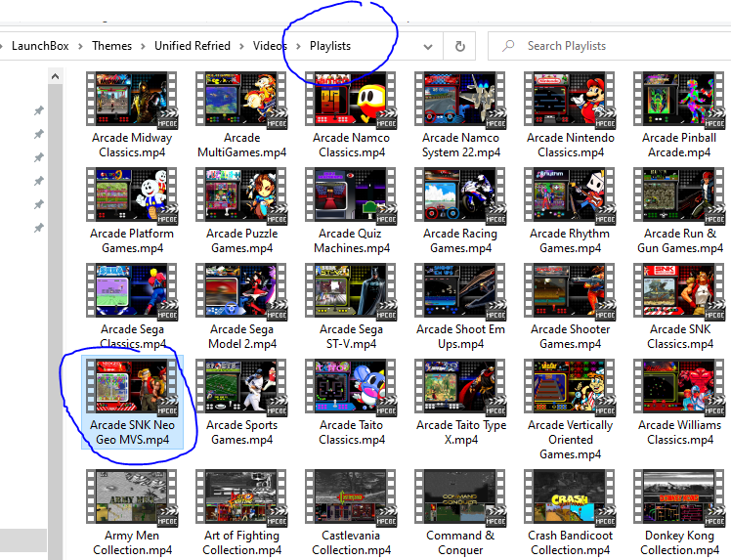The image size is (731, 560).
Task: Click Arcade Sports Games.mp4 video icon
Action: (x=241, y=386)
